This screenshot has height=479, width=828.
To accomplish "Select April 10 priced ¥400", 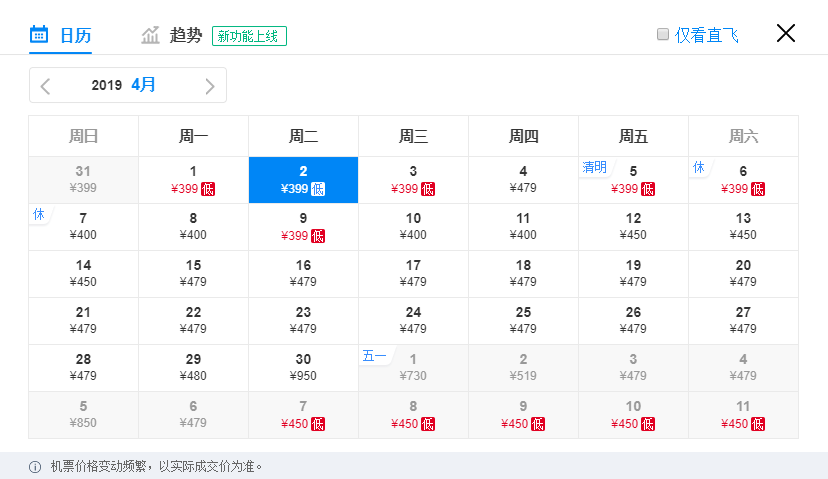I will [413, 227].
